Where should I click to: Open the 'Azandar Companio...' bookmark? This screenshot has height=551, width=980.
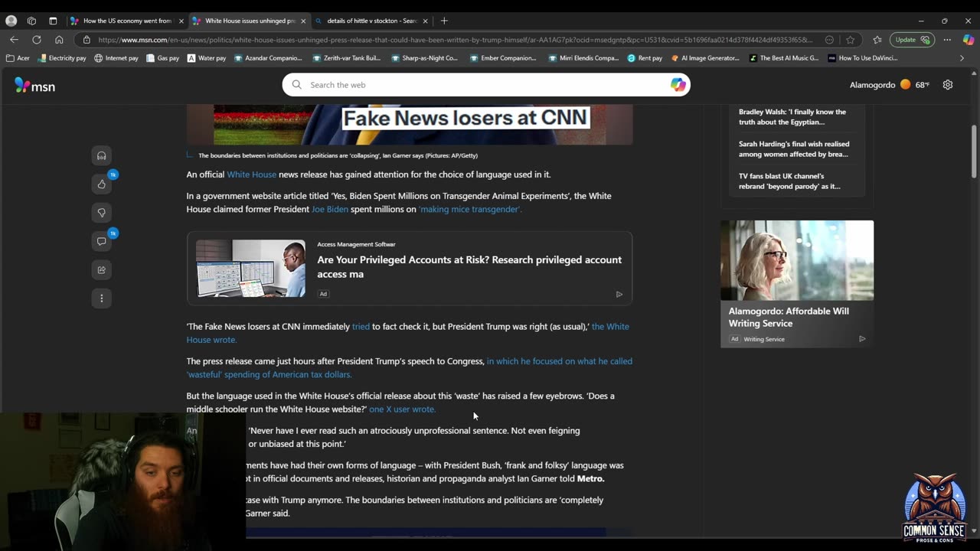click(x=268, y=58)
